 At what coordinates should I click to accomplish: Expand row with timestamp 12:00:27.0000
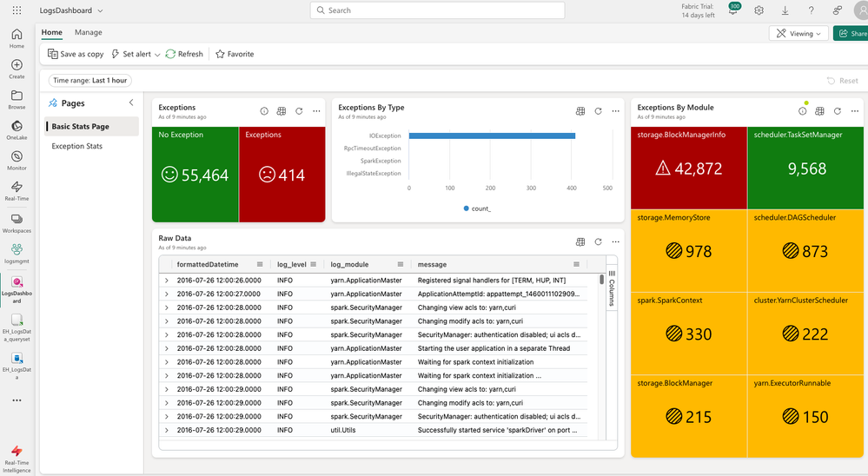pyautogui.click(x=166, y=294)
